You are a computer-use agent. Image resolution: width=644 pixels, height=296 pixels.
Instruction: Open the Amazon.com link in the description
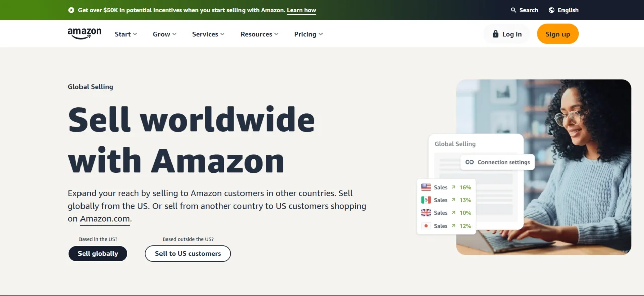105,219
